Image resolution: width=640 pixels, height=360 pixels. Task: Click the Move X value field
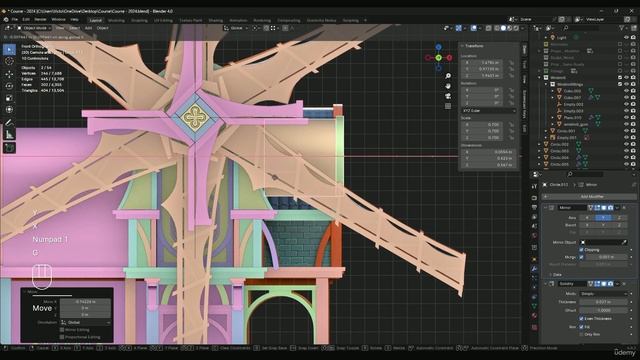pos(86,302)
